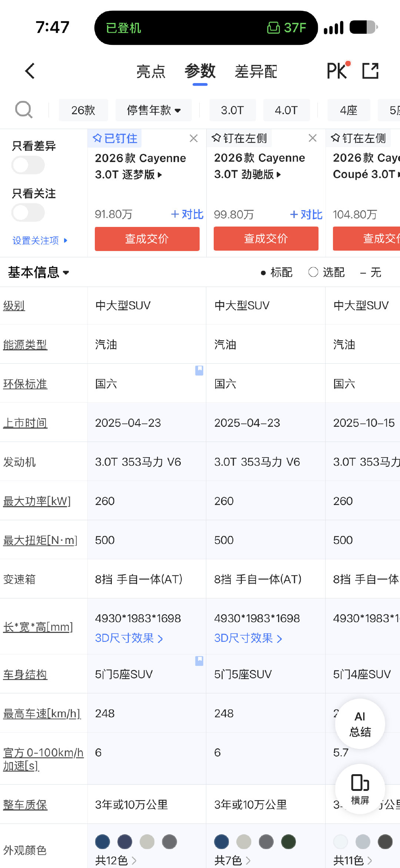Screen dimensions: 400x868
Task: Open 长*宽*高[mm] parameter explanation
Action: [38, 627]
